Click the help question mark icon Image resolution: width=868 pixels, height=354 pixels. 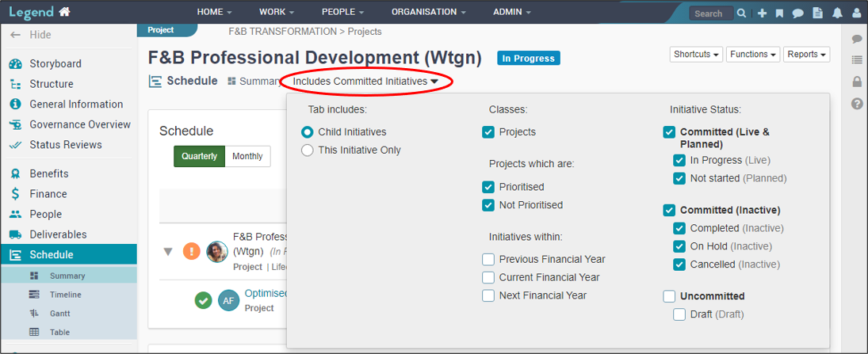857,104
